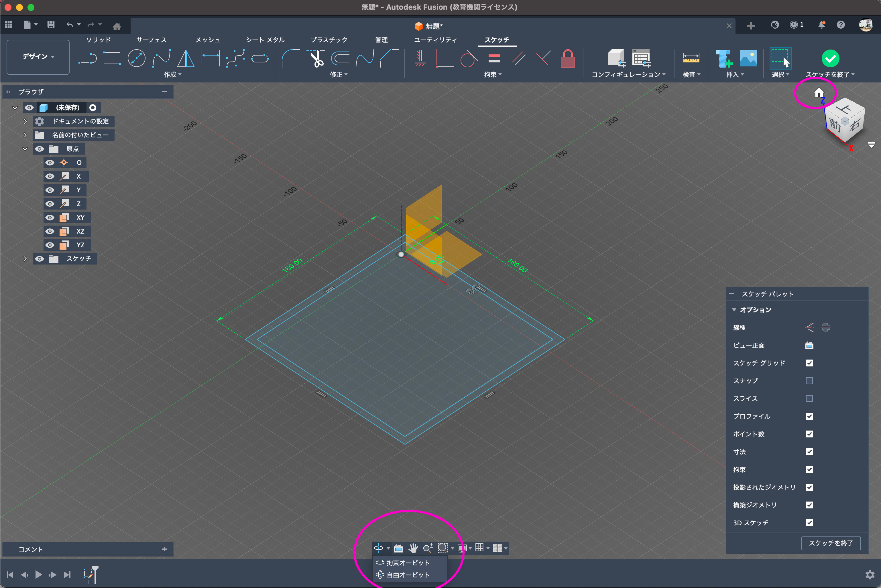The width and height of the screenshot is (881, 588).
Task: Uncheck the スケッチ グリッド checkbox
Action: [x=809, y=363]
